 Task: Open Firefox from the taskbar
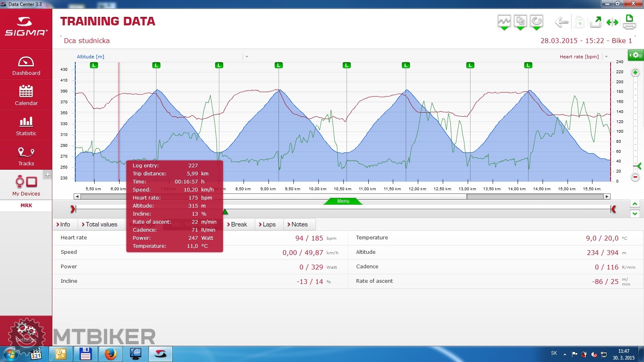(110, 354)
